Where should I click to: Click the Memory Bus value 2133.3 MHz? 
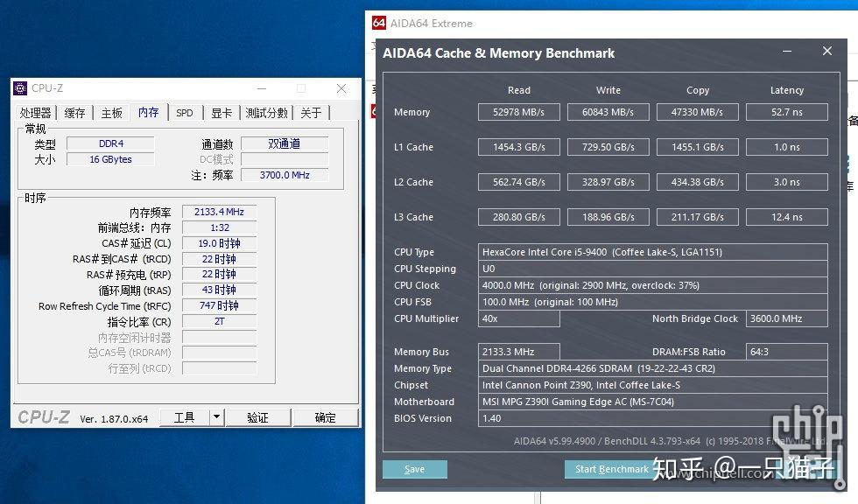pyautogui.click(x=518, y=352)
